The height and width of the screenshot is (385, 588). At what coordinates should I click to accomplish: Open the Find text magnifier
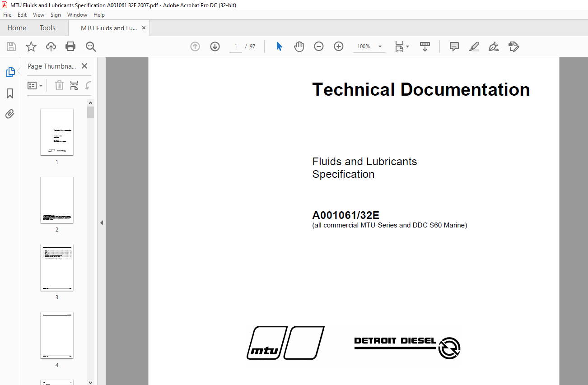tap(91, 46)
